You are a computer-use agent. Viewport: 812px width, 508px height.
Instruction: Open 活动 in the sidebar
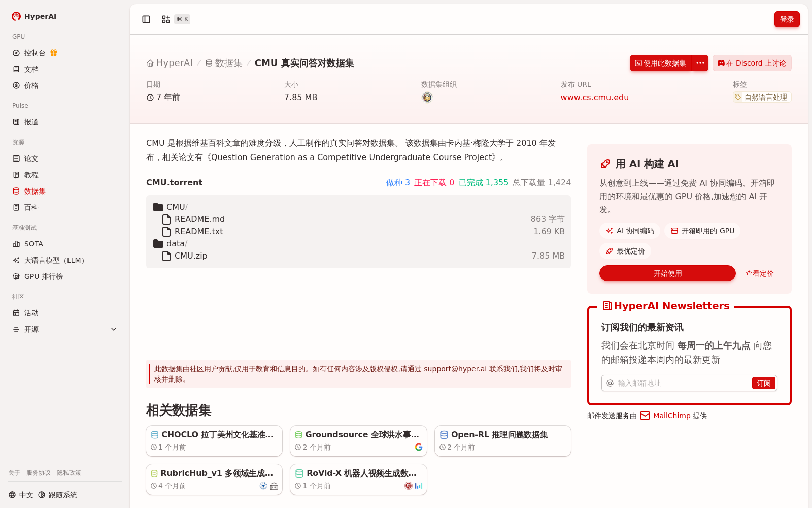coord(65,313)
